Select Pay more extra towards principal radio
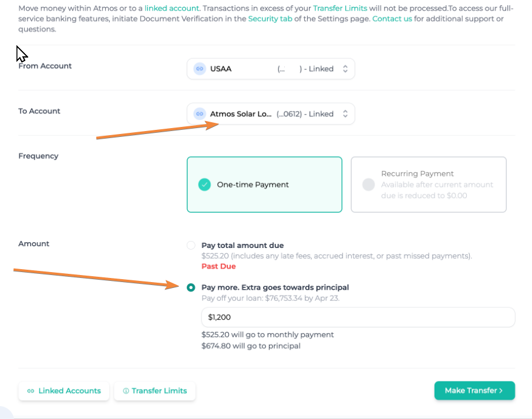 click(x=191, y=287)
